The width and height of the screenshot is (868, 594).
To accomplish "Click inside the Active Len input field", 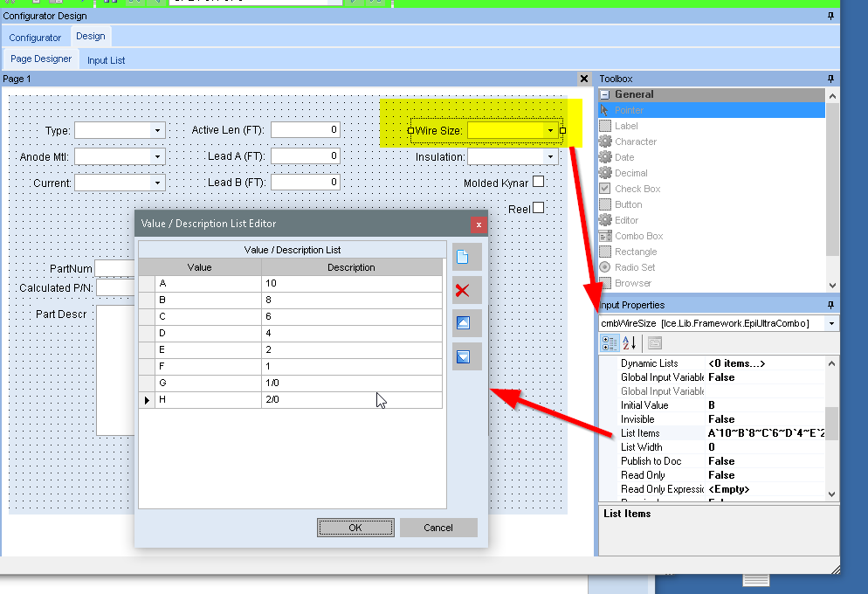I will [x=305, y=129].
